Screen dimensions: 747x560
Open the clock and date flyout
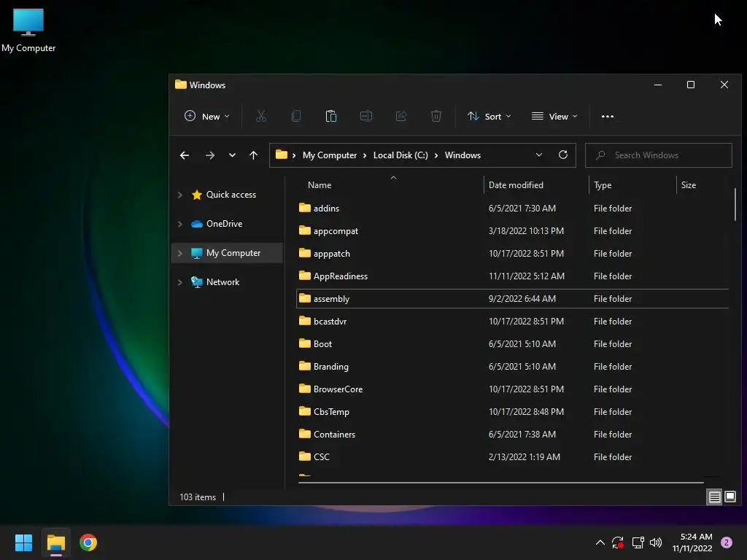point(692,542)
